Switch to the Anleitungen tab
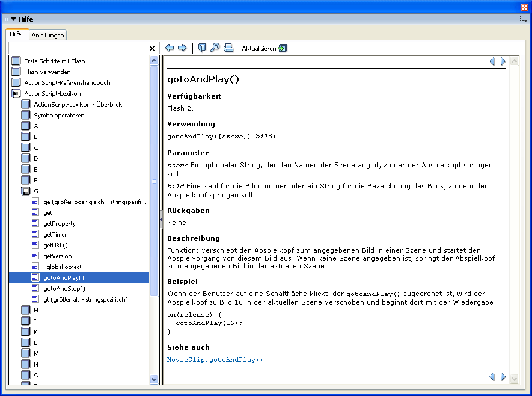The width and height of the screenshot is (532, 396). (x=47, y=35)
